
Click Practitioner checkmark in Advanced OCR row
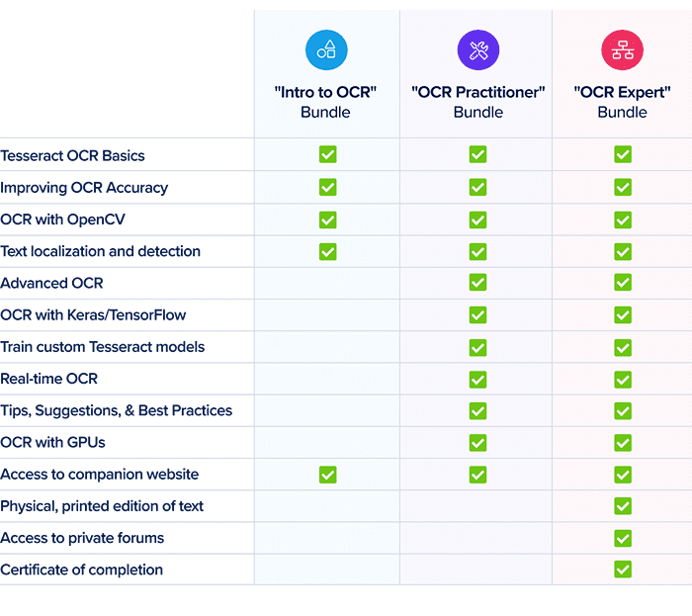coord(477,283)
